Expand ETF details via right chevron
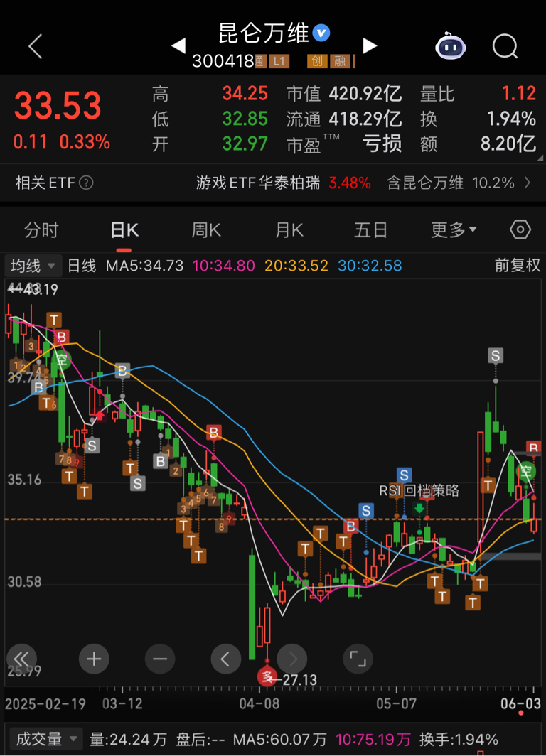546x756 pixels. tap(528, 183)
